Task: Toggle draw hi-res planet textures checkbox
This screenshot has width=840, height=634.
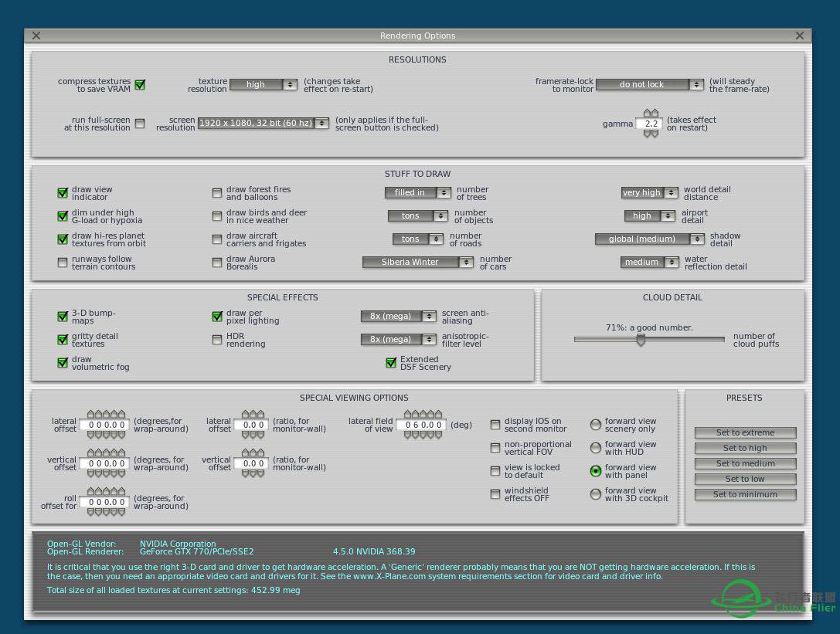Action: (63, 239)
